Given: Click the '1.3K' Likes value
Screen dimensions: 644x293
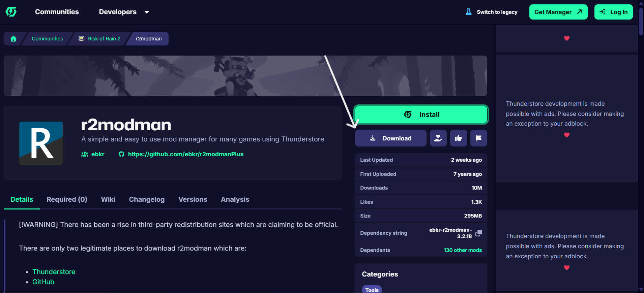Looking at the screenshot, I should point(476,202).
